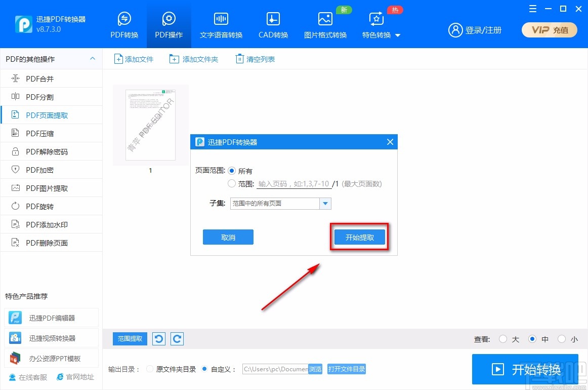588x390 pixels.
Task: Open 办公资源PPT模板 recommendation
Action: tap(52, 359)
